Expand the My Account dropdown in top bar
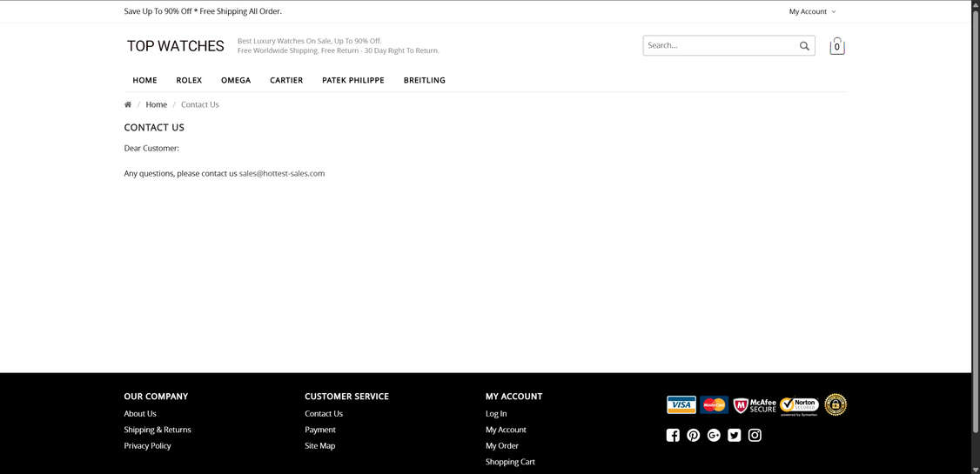This screenshot has height=474, width=980. point(813,11)
